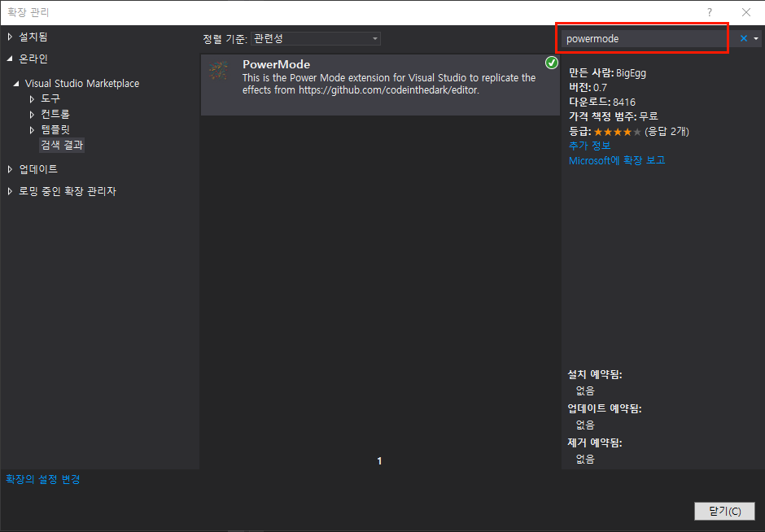Expand the 도구 node
The height and width of the screenshot is (532, 765).
click(x=33, y=99)
